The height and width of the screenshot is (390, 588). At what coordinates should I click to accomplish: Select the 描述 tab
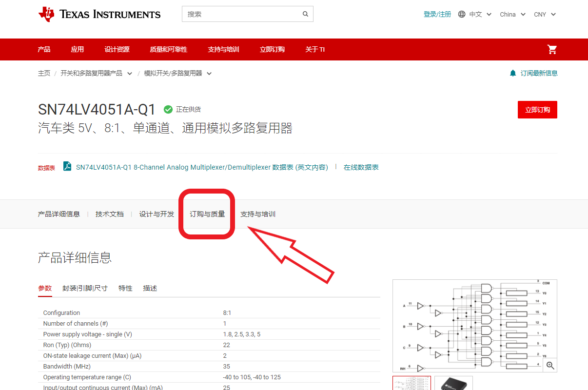click(x=150, y=288)
